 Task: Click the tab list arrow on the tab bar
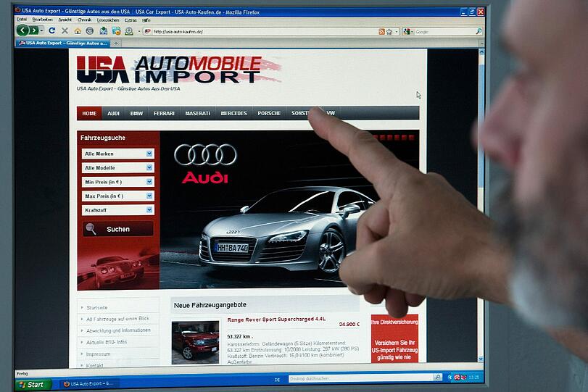tap(481, 43)
